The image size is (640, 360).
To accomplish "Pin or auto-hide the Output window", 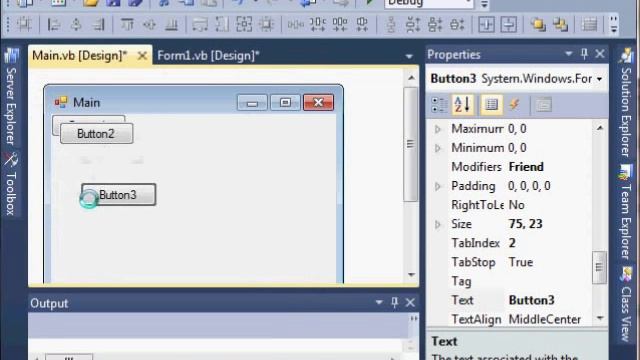I will [x=394, y=302].
